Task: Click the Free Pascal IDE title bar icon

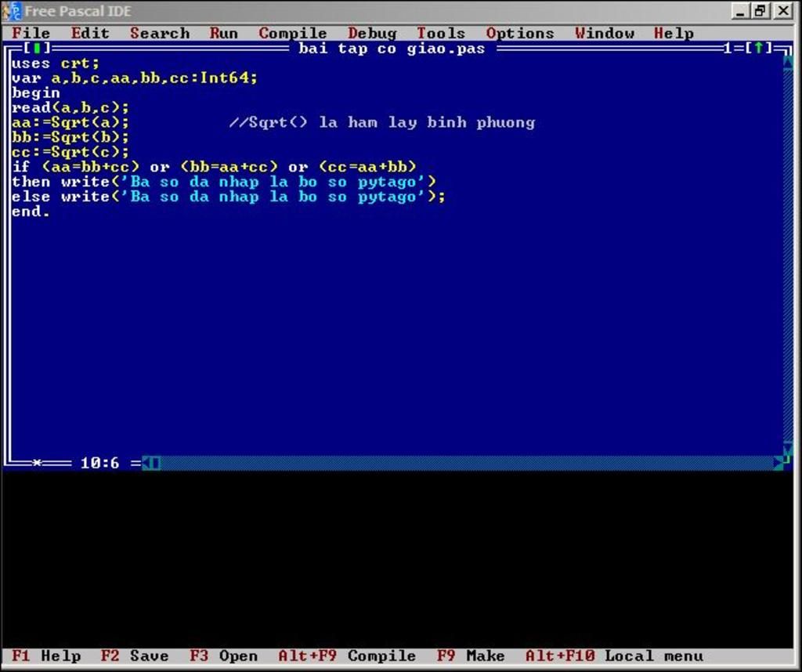Action: (11, 11)
